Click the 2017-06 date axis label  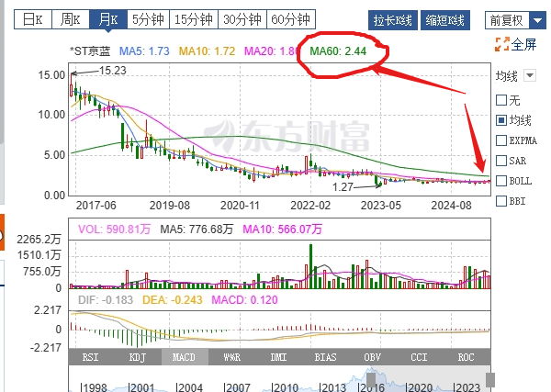(x=96, y=206)
